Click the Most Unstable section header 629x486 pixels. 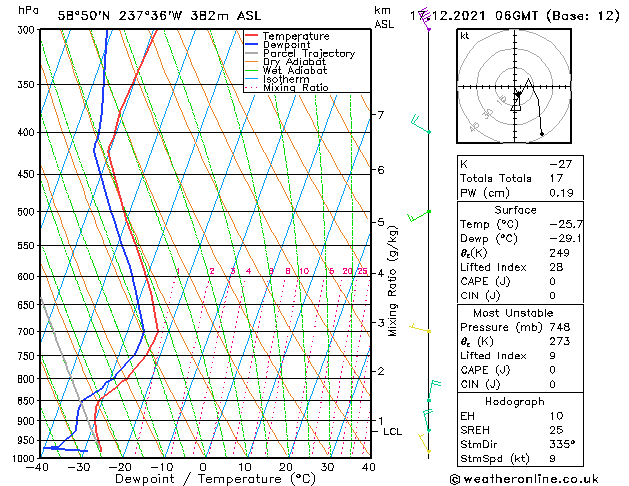click(515, 313)
